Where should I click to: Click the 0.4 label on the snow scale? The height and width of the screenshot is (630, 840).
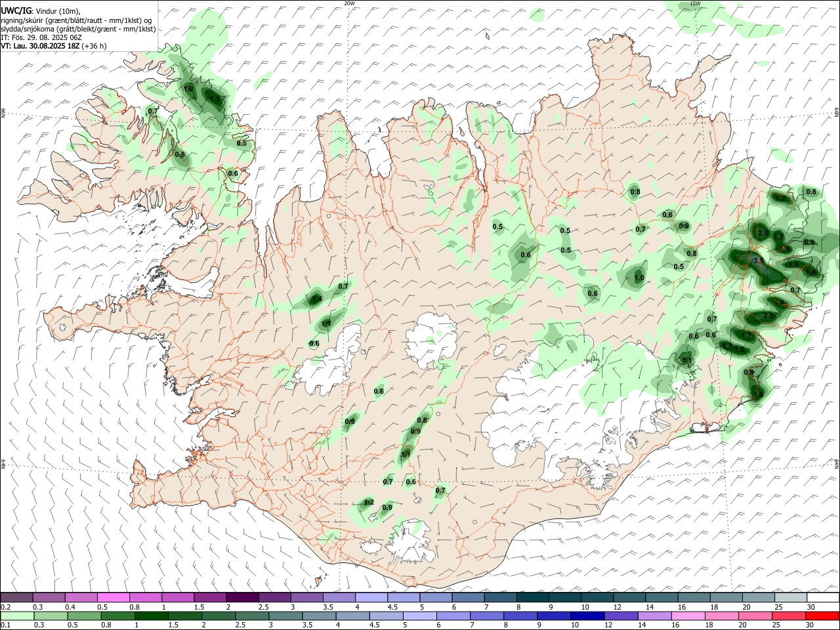point(70,607)
